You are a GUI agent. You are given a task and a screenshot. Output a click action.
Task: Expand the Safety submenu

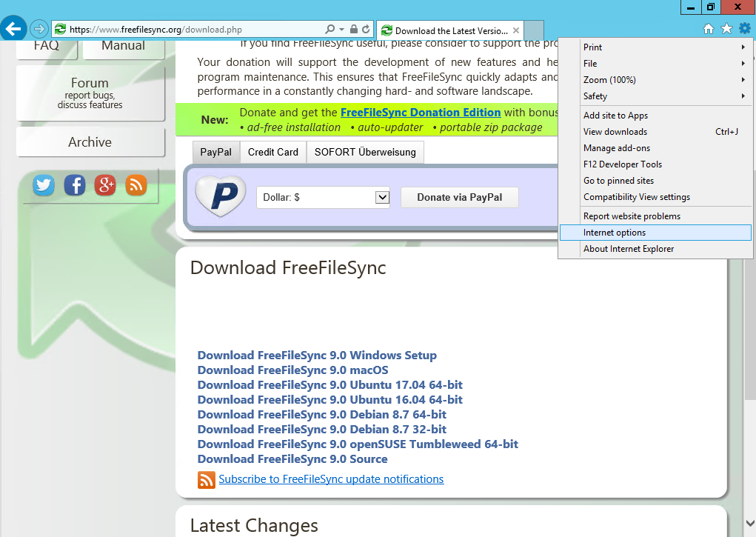click(655, 96)
